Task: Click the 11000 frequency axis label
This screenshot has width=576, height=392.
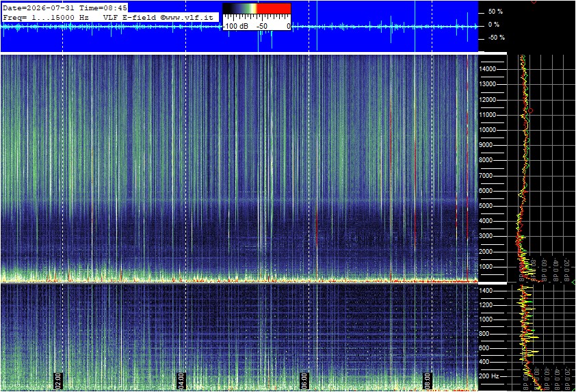Action: tap(488, 115)
